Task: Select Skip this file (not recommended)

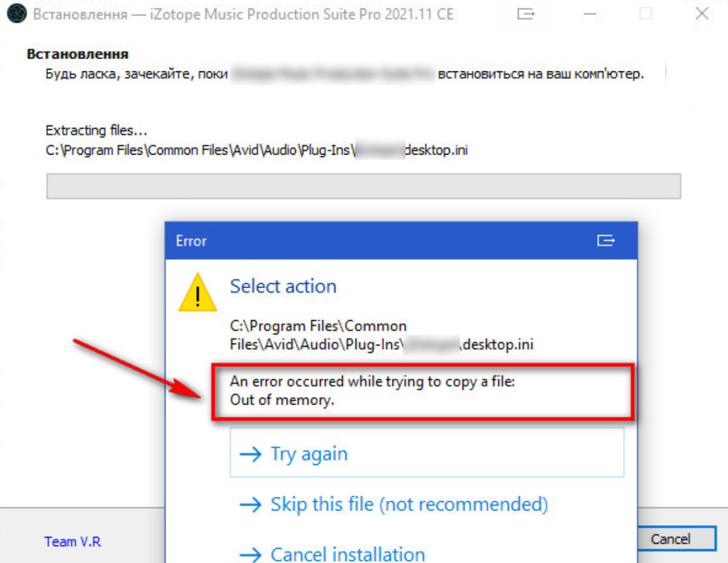Action: [394, 504]
